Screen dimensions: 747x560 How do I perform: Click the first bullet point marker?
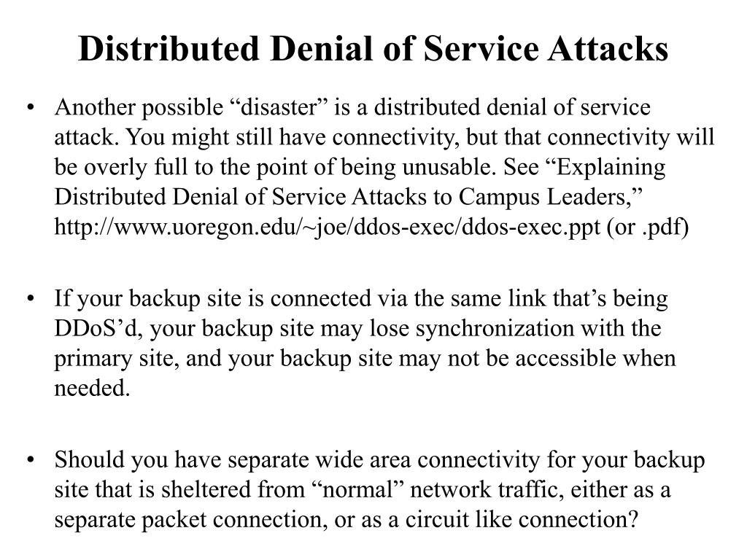[31, 106]
